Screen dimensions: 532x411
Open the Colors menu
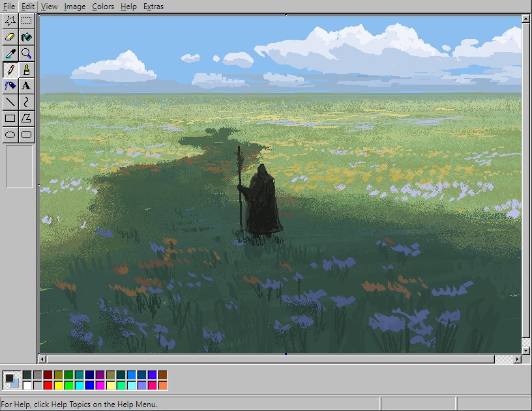[x=103, y=7]
